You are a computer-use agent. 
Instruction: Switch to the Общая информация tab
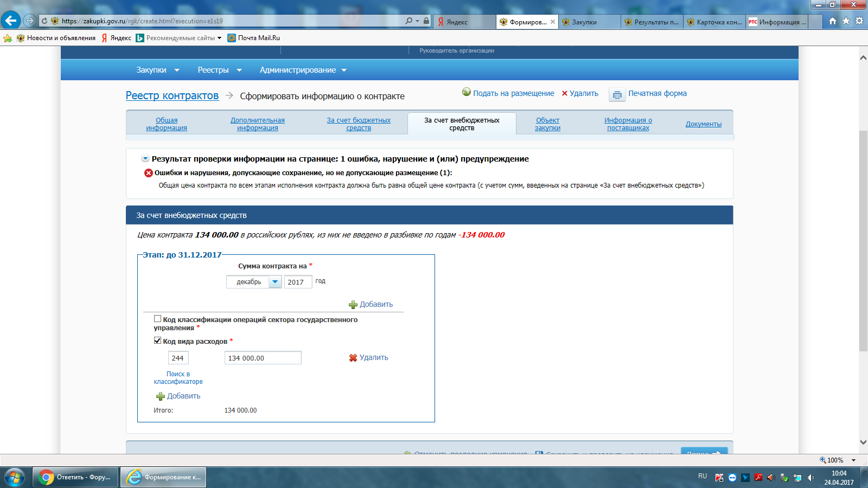click(x=167, y=124)
